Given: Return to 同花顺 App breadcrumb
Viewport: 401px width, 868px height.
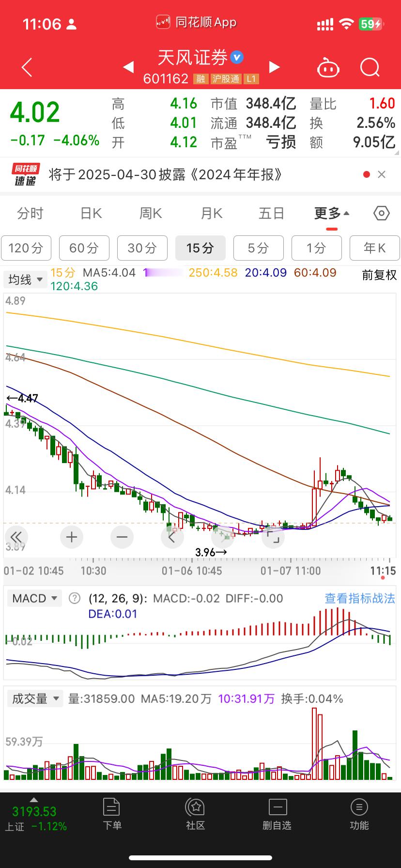Looking at the screenshot, I should [x=197, y=22].
